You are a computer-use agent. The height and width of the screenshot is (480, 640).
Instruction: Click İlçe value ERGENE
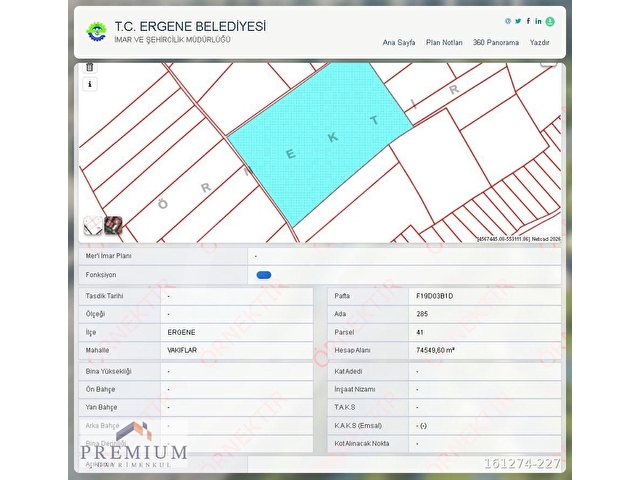click(181, 332)
